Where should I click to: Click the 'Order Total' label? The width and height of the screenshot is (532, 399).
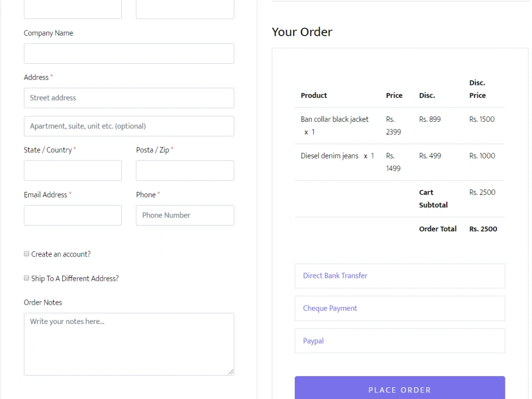438,229
